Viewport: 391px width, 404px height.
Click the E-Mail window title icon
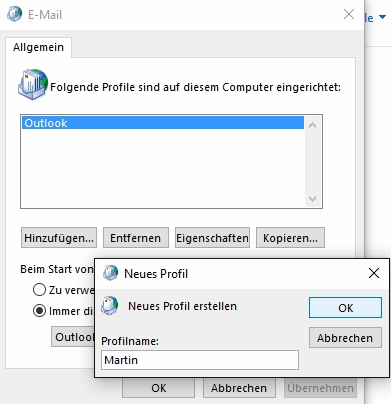click(15, 14)
